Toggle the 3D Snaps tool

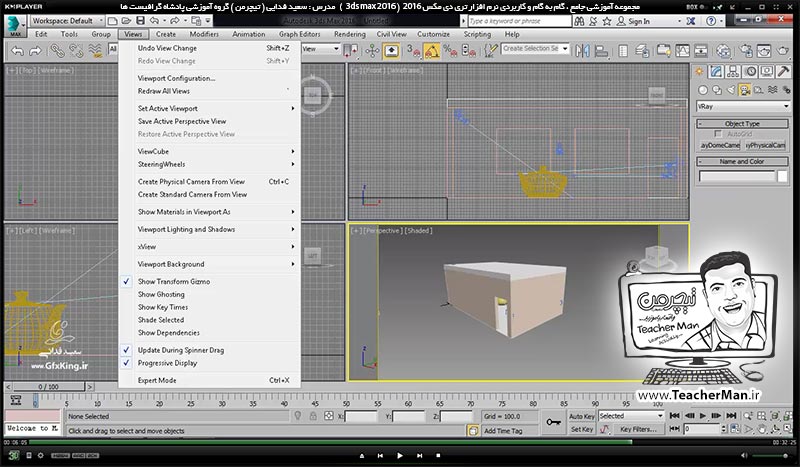click(412, 51)
